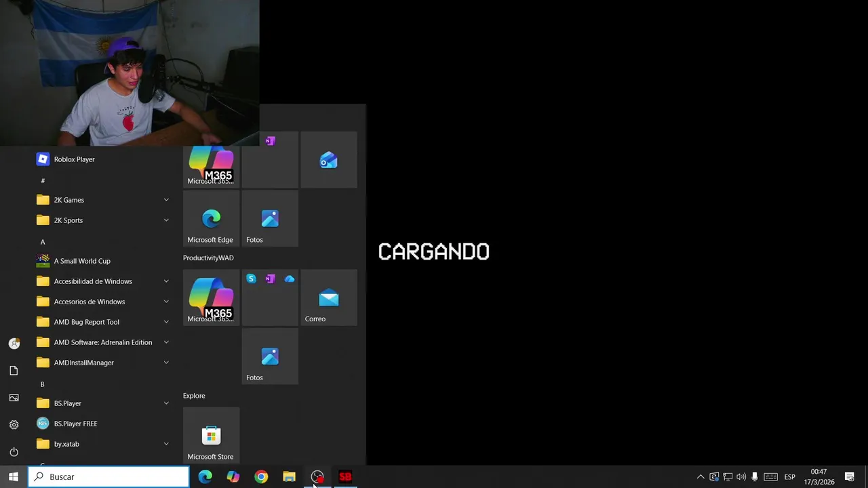The width and height of the screenshot is (868, 488).
Task: Launch Google Chrome from the taskbar
Action: (x=261, y=477)
